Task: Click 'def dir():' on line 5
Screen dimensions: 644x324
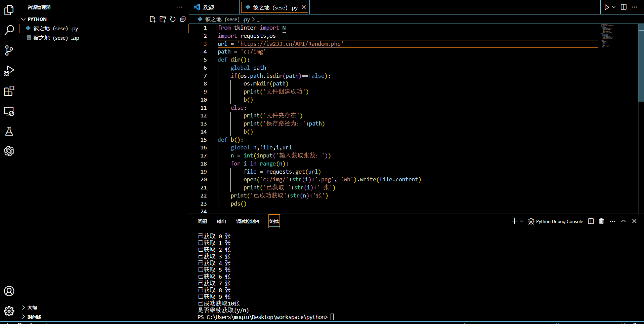Action: [x=234, y=60]
